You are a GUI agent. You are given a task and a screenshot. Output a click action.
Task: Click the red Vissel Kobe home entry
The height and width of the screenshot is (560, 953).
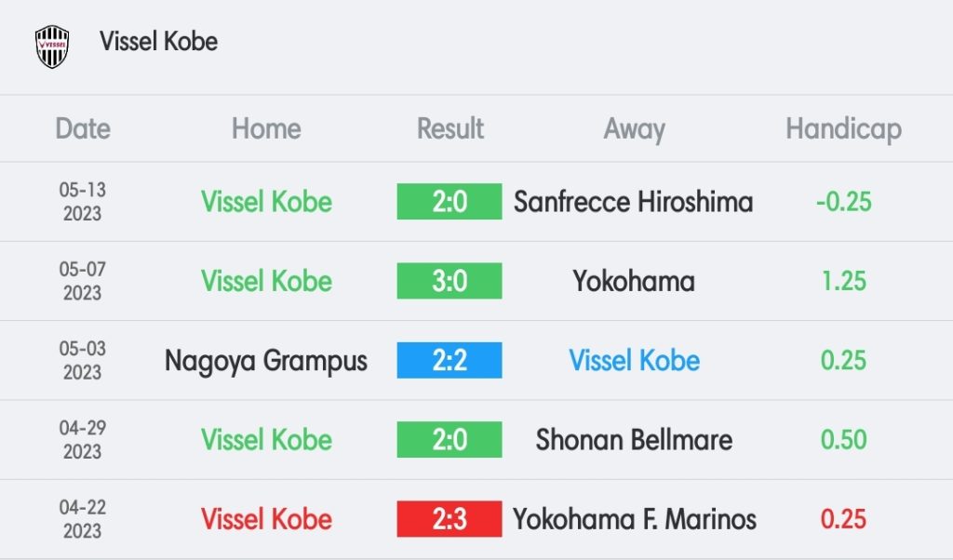click(266, 519)
